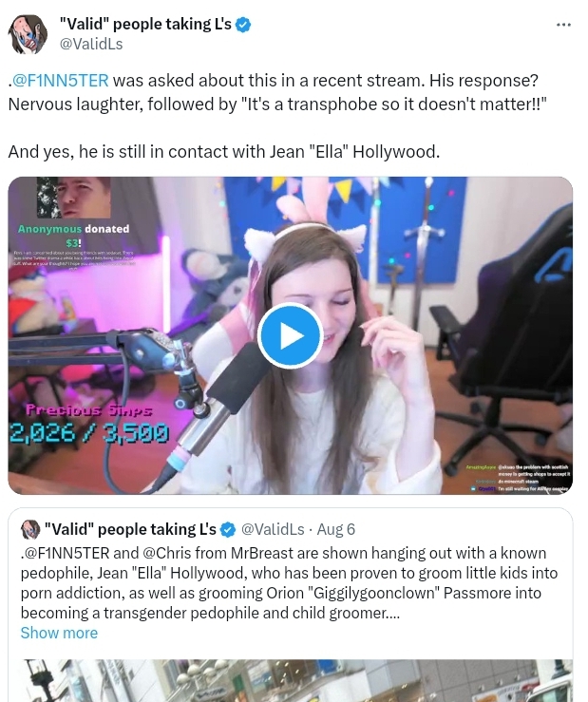
Task: Click the @ValidLs handle under the name
Action: pyautogui.click(x=91, y=45)
